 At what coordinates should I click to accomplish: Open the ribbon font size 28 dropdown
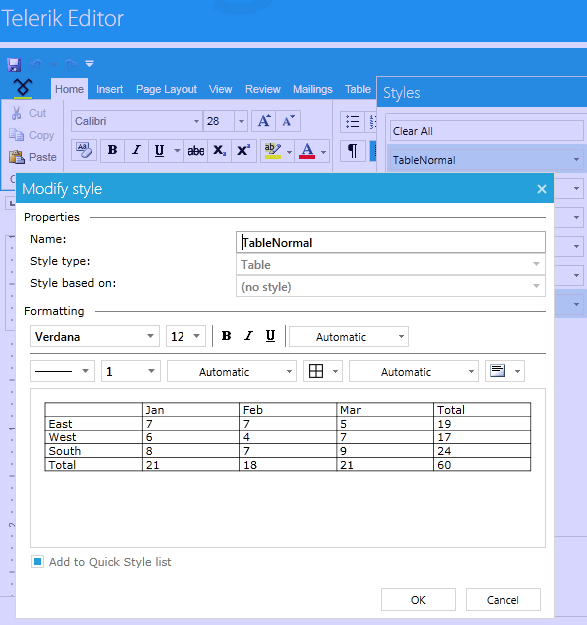241,121
